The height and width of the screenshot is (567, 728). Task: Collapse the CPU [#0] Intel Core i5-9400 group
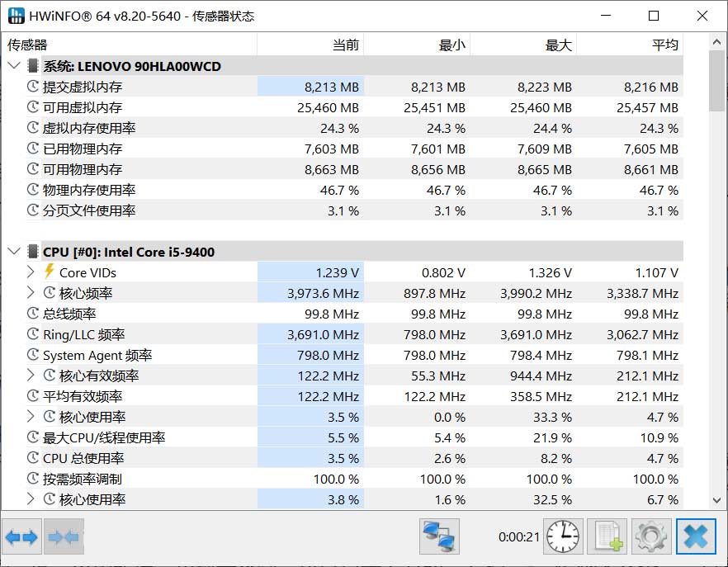14,252
